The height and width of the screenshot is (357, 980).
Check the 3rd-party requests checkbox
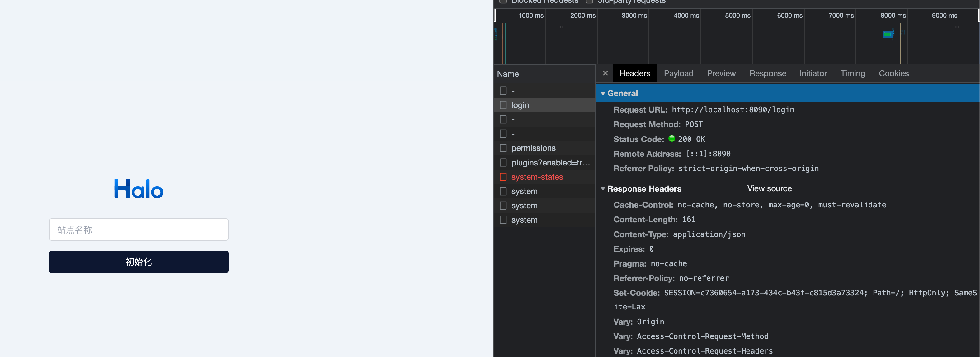click(589, 1)
